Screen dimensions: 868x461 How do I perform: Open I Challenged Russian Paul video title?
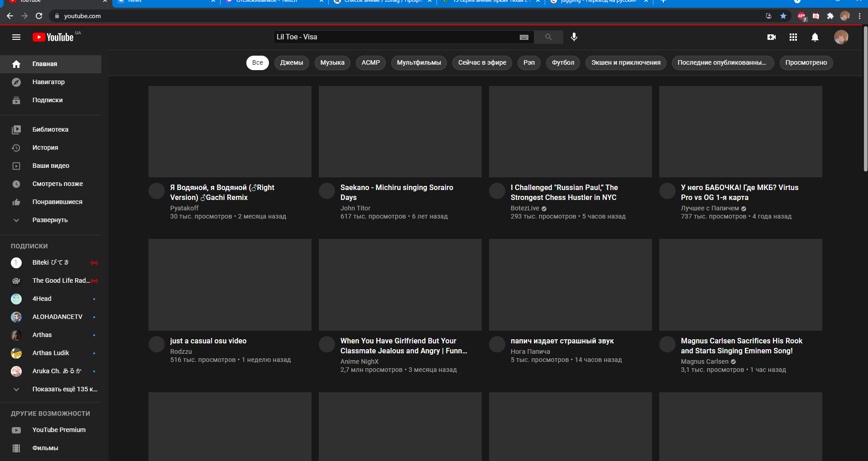[564, 192]
